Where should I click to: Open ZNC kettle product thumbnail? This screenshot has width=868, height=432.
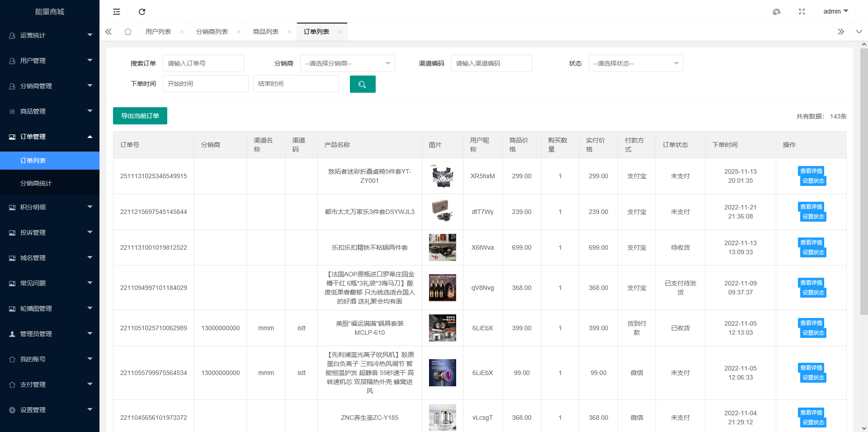(443, 418)
